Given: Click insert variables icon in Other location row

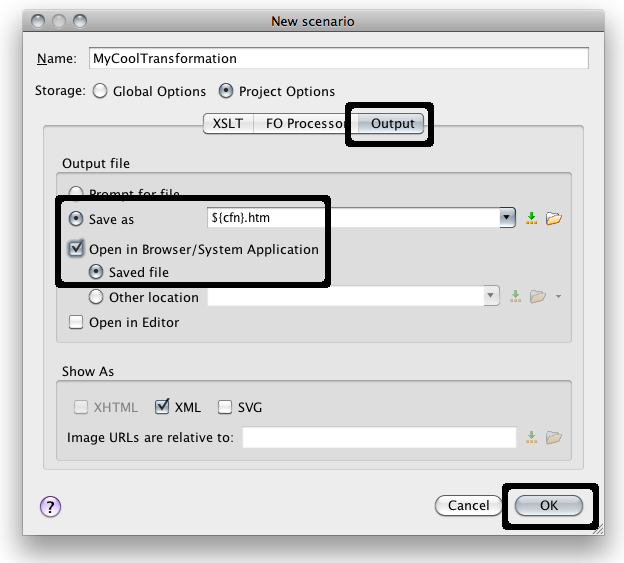Looking at the screenshot, I should [x=516, y=297].
